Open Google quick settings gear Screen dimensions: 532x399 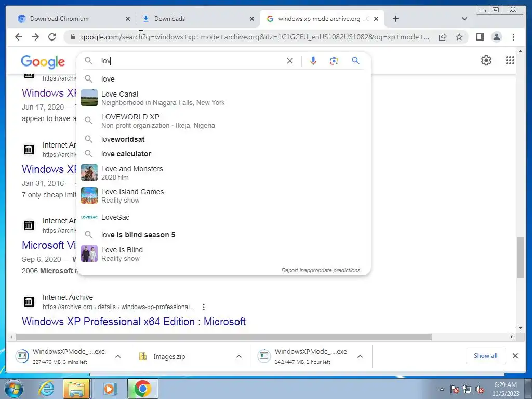pos(486,60)
